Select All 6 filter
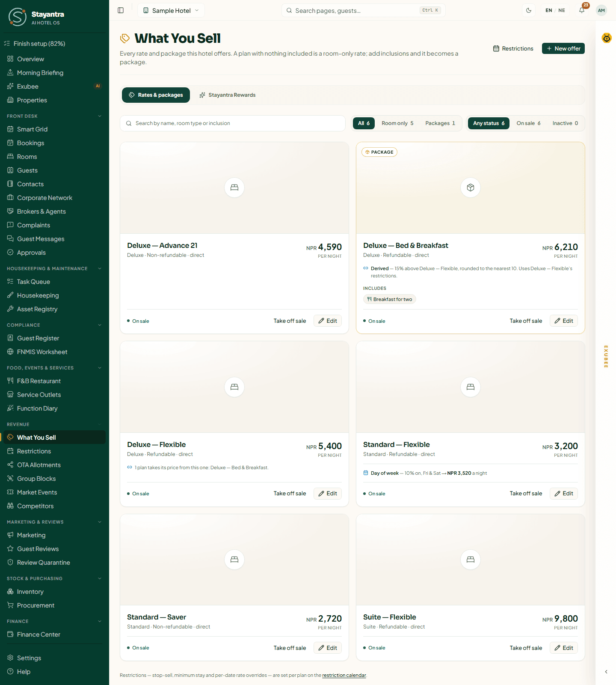 (x=364, y=123)
